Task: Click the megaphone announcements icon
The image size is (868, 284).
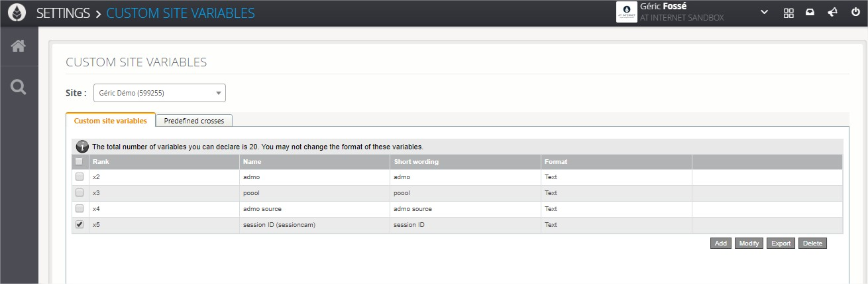Action: [x=832, y=13]
